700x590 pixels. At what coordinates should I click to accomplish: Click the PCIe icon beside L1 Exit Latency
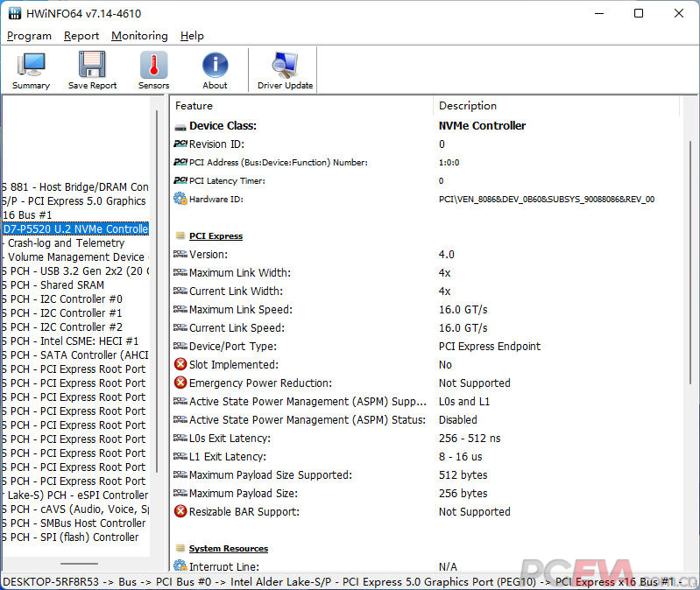[x=180, y=456]
